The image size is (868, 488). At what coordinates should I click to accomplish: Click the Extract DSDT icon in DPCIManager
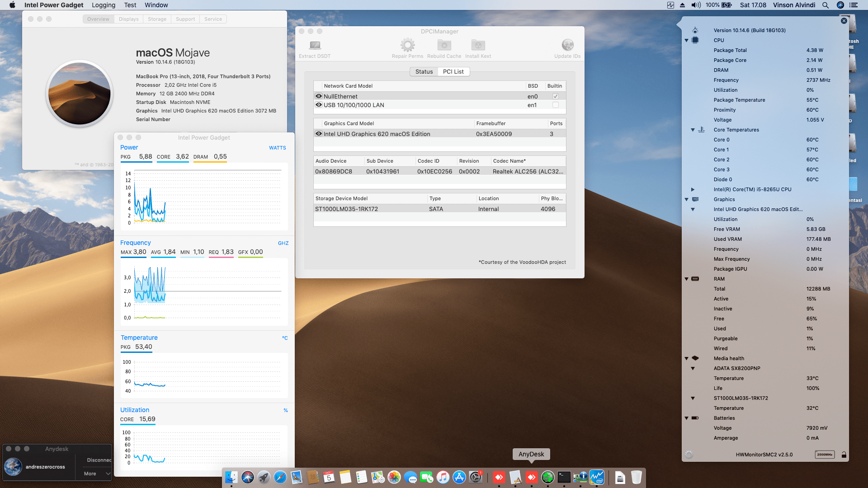(x=315, y=45)
